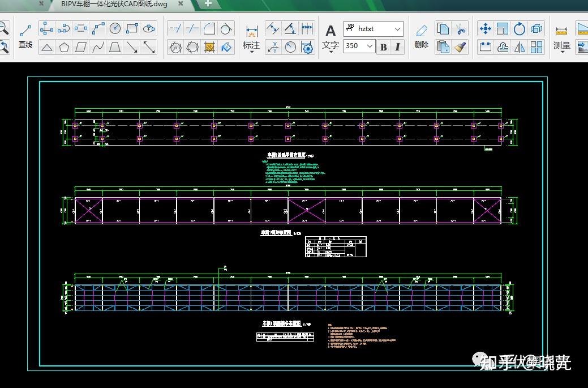Expand the 350 text size dropdown
588x388 pixels.
tap(370, 46)
